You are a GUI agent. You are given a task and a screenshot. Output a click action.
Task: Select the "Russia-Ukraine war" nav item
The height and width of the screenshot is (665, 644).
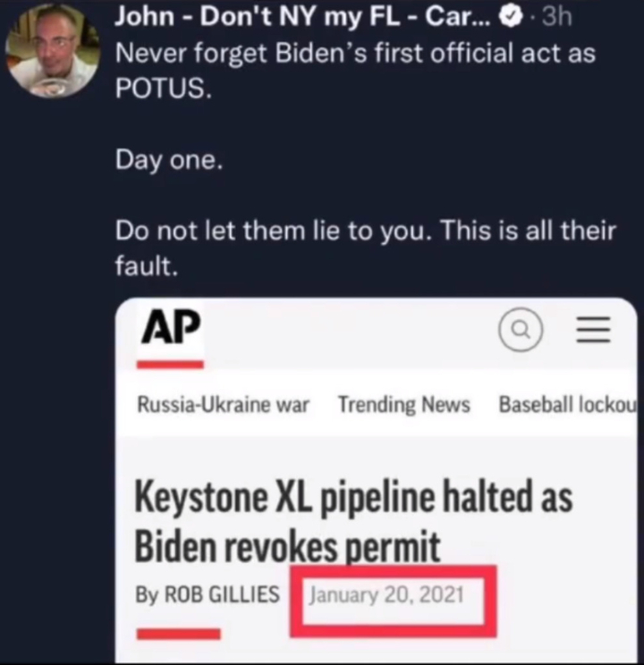pos(223,405)
